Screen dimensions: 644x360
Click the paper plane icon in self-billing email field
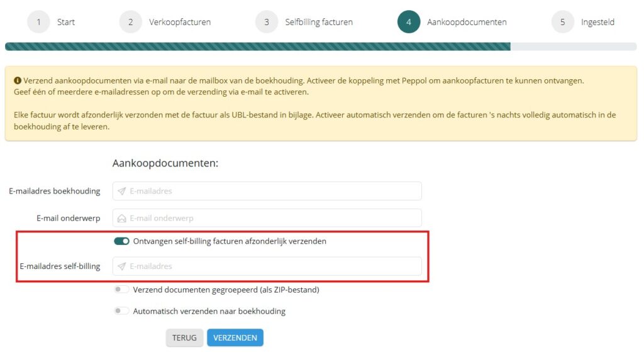(122, 266)
